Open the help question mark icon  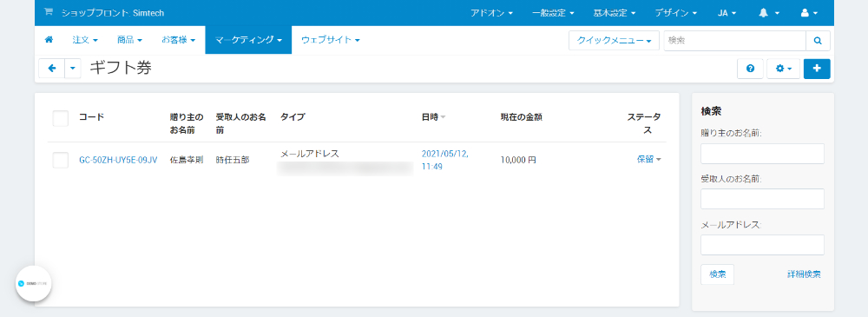[x=750, y=69]
